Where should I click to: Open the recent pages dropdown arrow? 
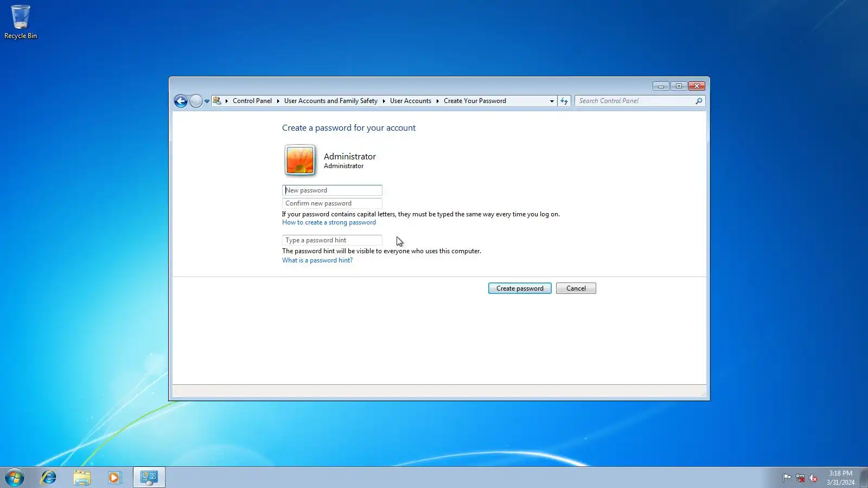point(207,101)
